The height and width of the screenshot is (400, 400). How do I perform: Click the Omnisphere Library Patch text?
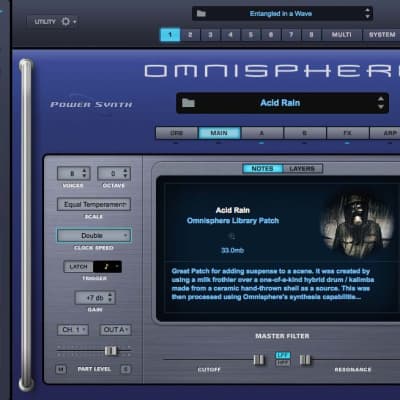[x=233, y=221]
